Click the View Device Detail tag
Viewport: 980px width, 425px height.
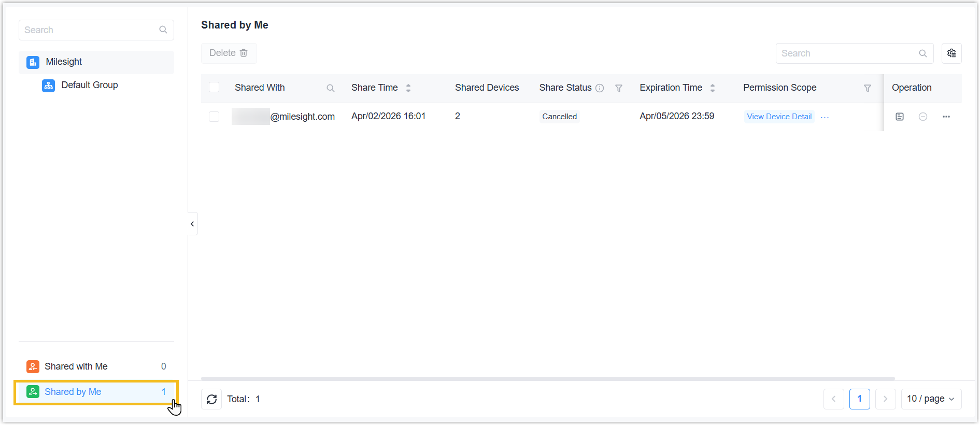[779, 117]
